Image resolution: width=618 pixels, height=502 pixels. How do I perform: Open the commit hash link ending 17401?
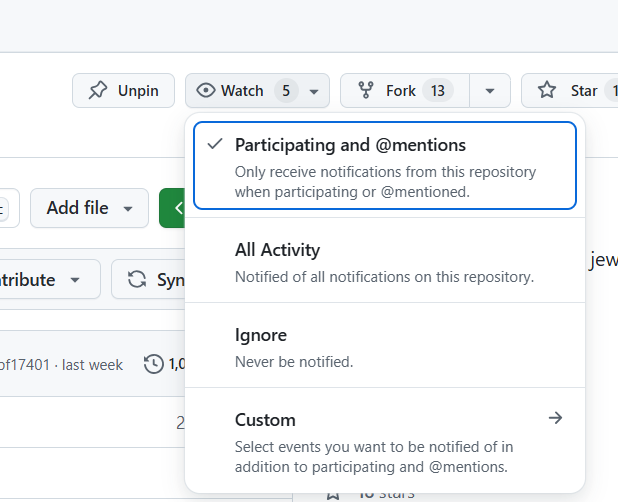(x=25, y=365)
